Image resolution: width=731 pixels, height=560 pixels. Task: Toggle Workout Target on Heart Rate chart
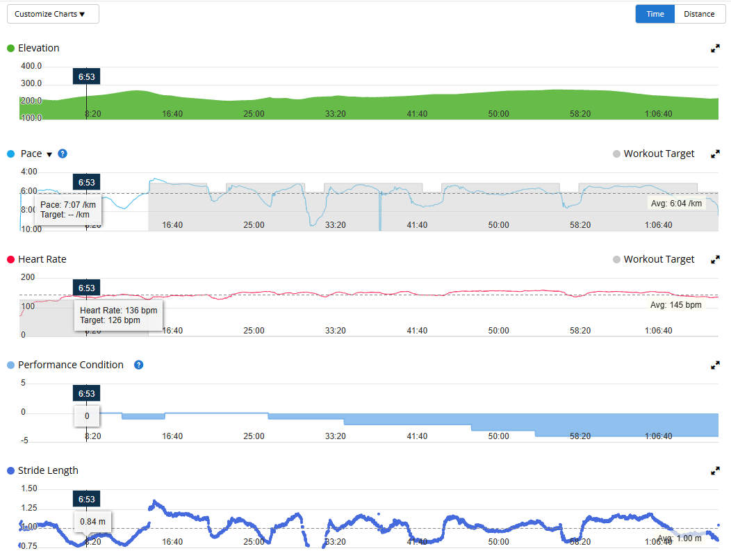[x=653, y=260]
